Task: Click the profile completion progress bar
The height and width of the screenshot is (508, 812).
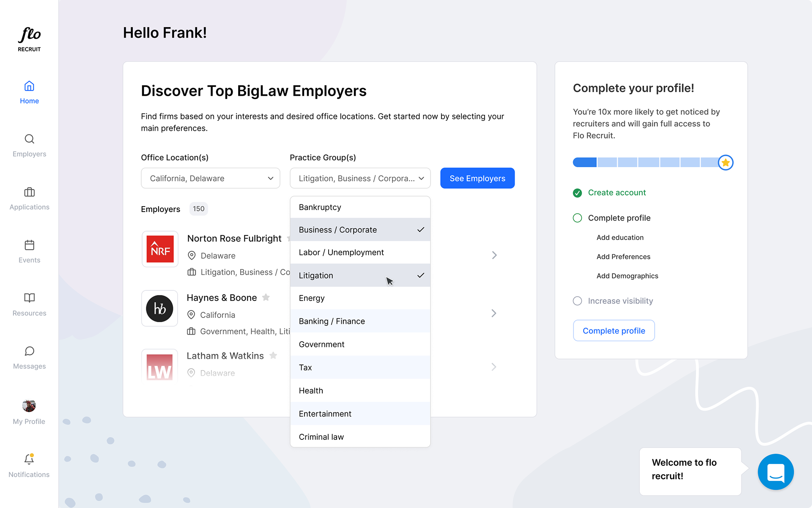Action: click(x=647, y=163)
